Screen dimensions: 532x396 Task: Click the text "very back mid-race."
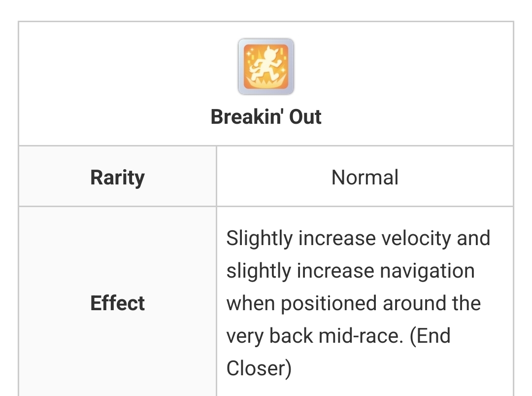(315, 335)
